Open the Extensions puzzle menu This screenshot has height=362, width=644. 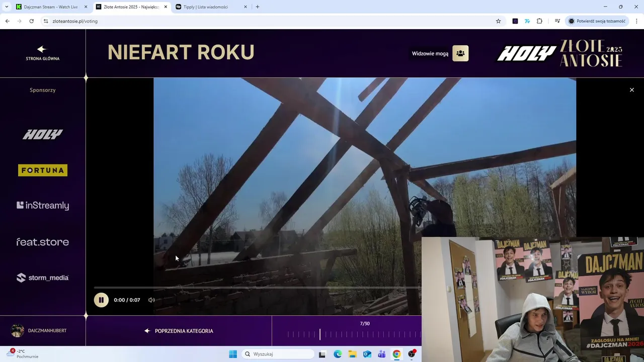539,21
